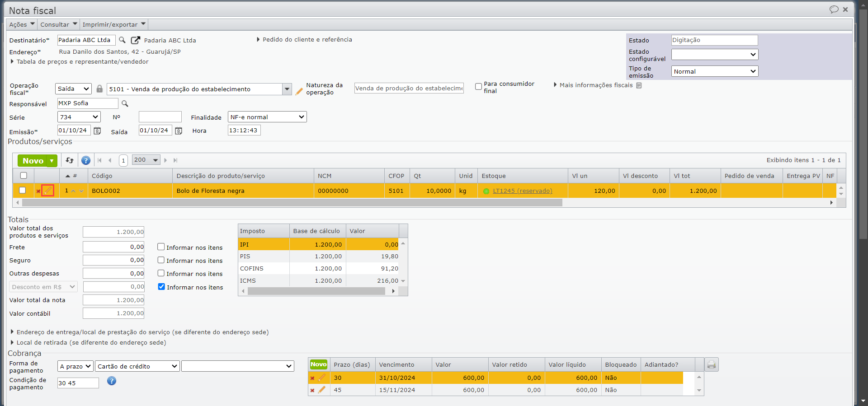This screenshot has width=868, height=406.
Task: Open the Finalidade dropdown
Action: point(267,117)
